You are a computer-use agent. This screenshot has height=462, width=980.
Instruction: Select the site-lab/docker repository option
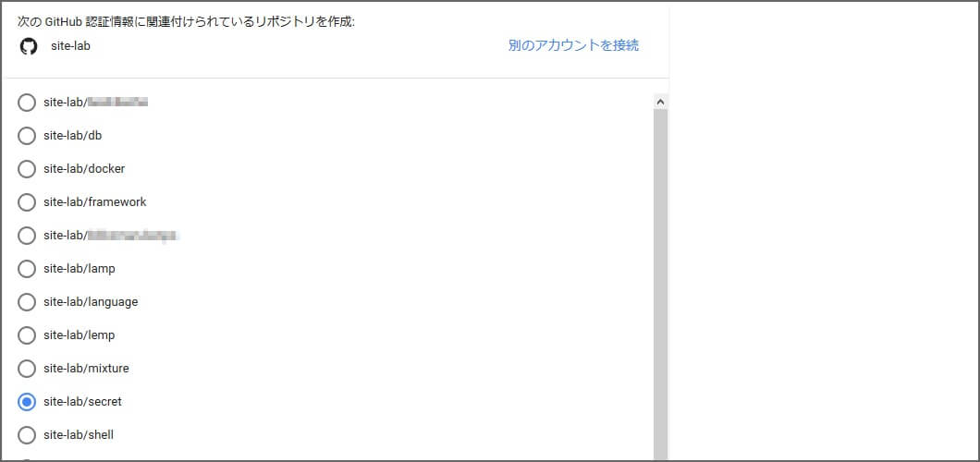point(27,169)
